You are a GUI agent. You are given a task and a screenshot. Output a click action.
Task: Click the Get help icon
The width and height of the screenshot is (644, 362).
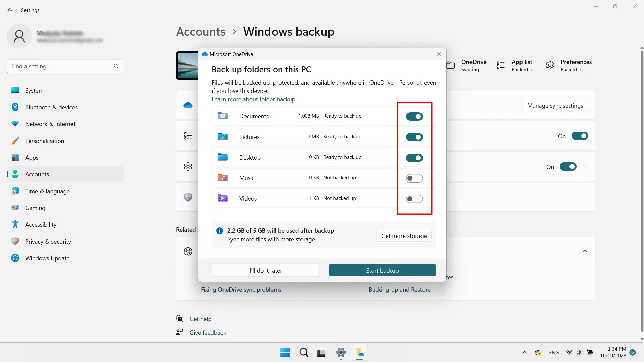tap(180, 319)
